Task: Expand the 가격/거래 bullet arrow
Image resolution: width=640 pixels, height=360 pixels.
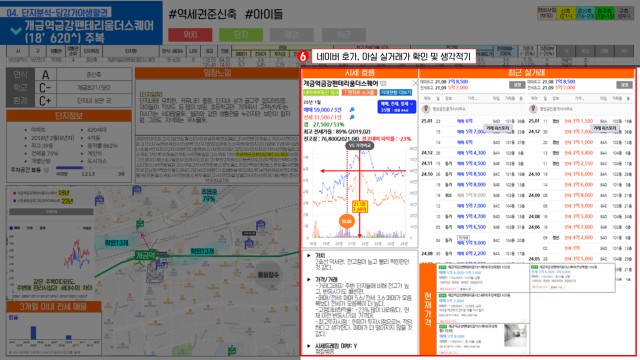Action: (309, 280)
